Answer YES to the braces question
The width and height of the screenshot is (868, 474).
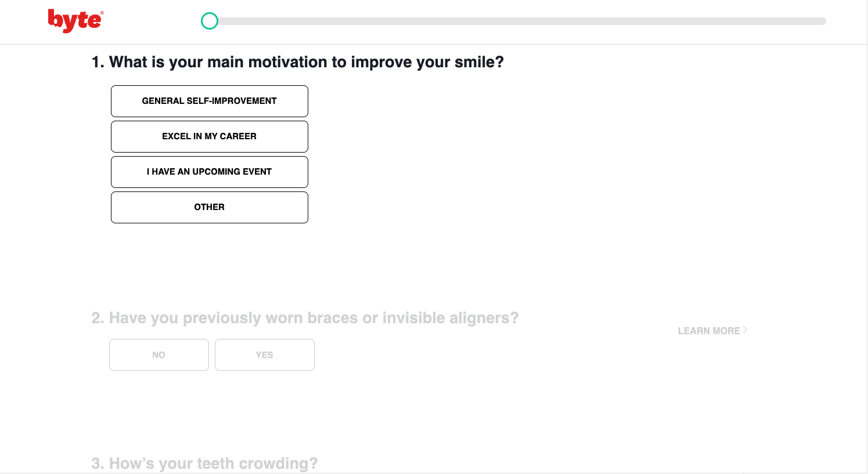pos(264,354)
